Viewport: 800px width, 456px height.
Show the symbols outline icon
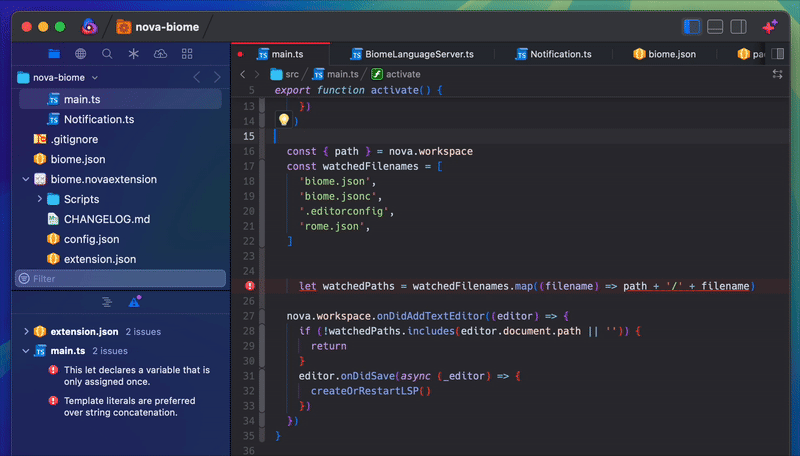[107, 302]
